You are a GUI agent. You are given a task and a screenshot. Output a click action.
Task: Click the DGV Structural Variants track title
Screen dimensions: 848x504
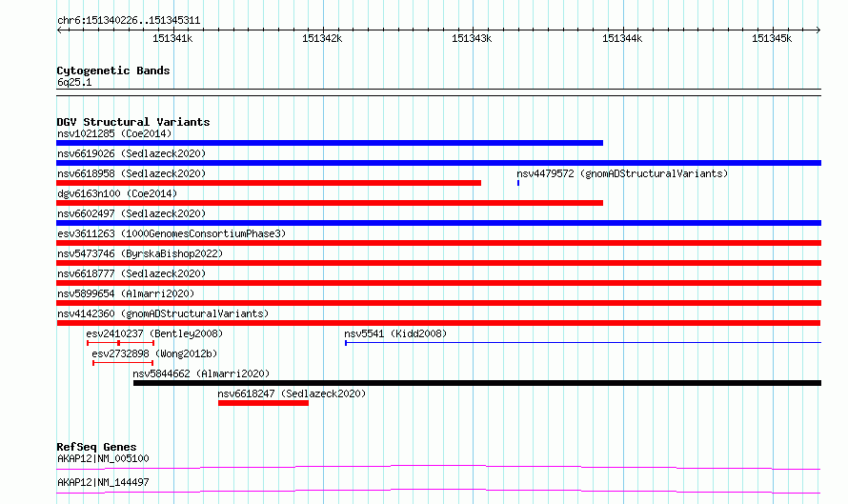[133, 122]
